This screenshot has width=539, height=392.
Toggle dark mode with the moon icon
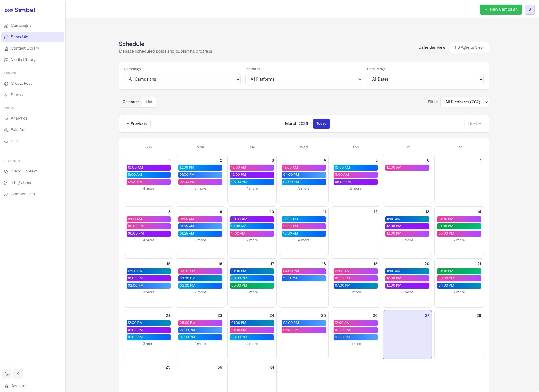coord(6,374)
